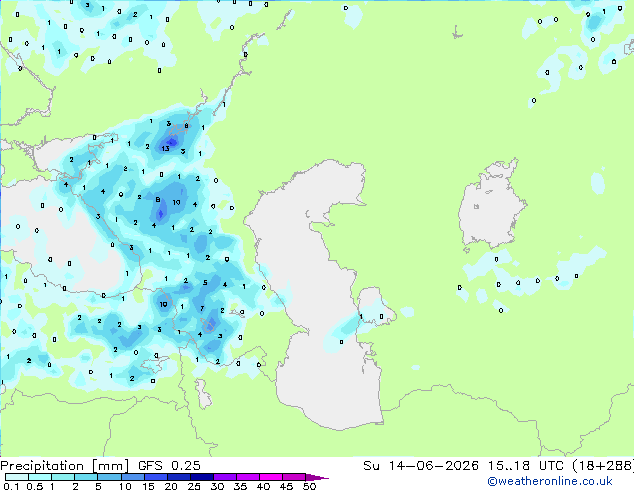Click the legend label '40'
The image size is (634, 490).
tap(263, 486)
